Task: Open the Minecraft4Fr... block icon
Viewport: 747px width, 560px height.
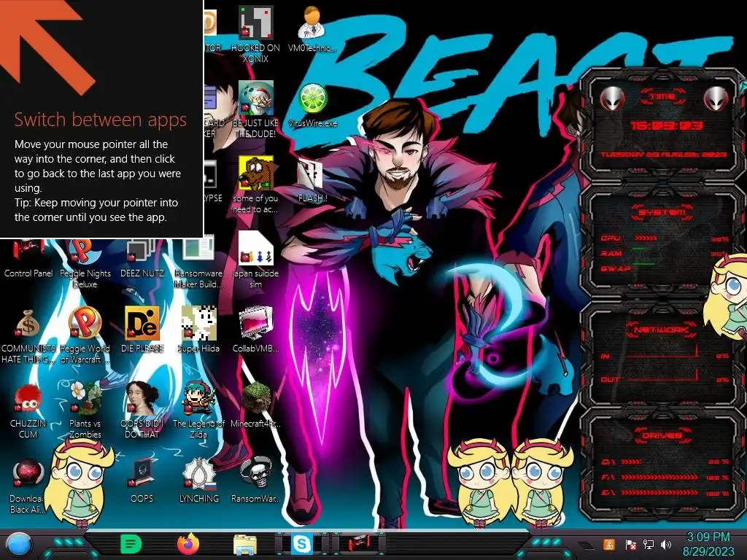Action: click(255, 405)
